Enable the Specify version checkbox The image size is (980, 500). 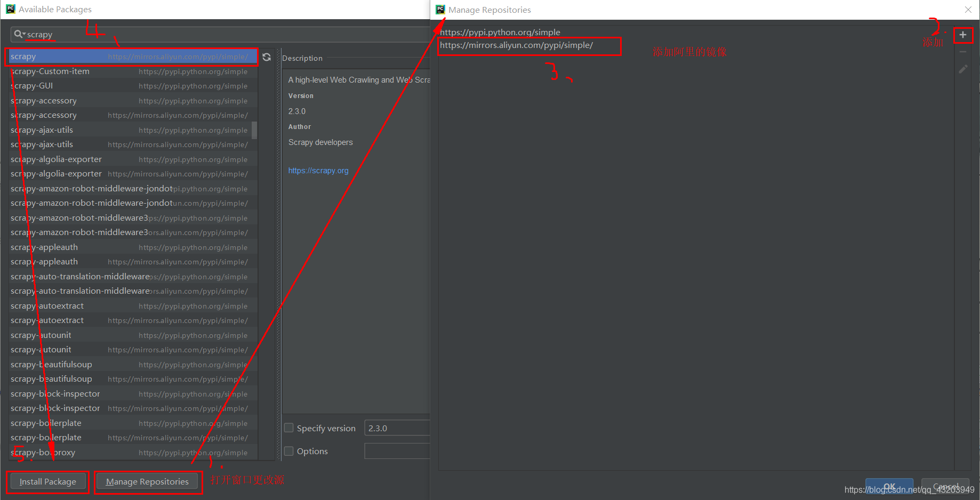point(289,428)
